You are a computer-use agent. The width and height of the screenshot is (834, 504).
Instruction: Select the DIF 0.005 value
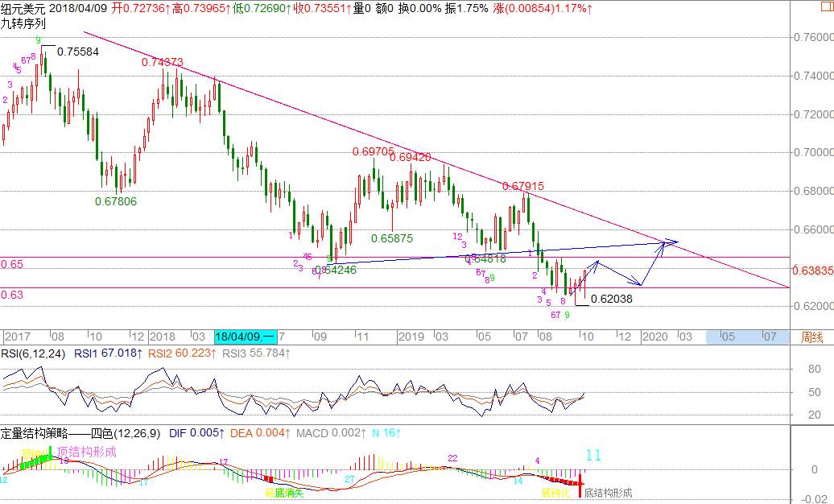click(x=196, y=433)
